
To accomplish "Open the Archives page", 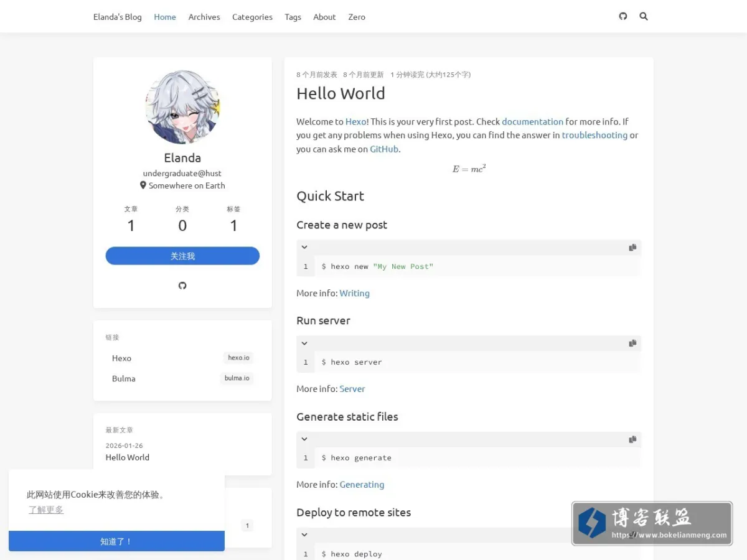I will tap(204, 17).
